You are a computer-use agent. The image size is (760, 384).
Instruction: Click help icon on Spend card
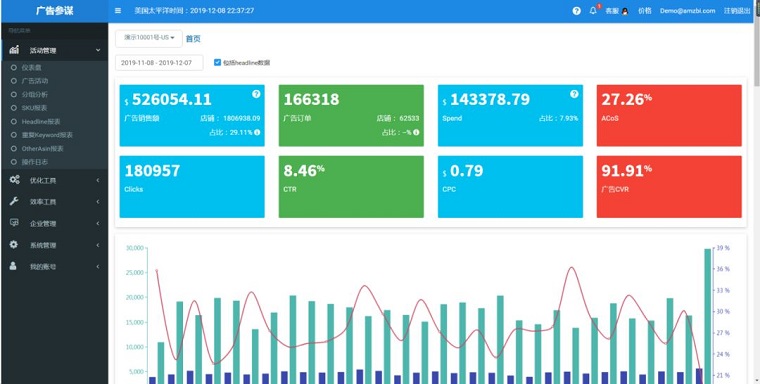(574, 94)
